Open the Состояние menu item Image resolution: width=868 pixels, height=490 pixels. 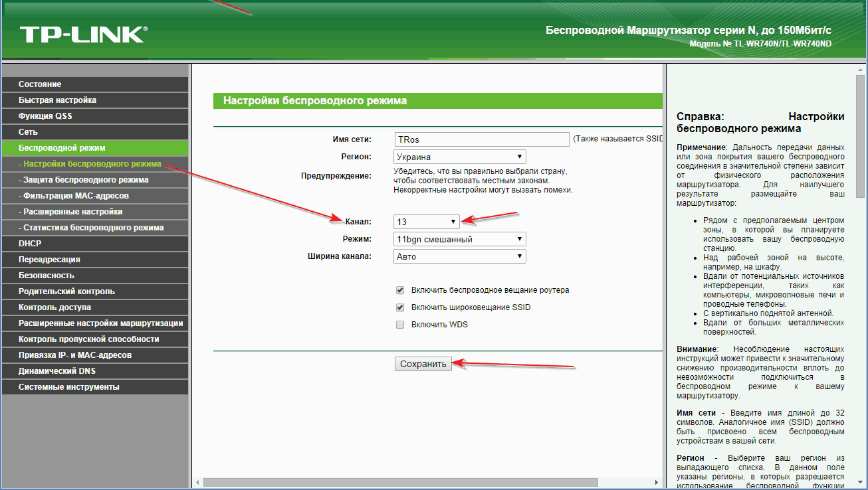coord(40,84)
